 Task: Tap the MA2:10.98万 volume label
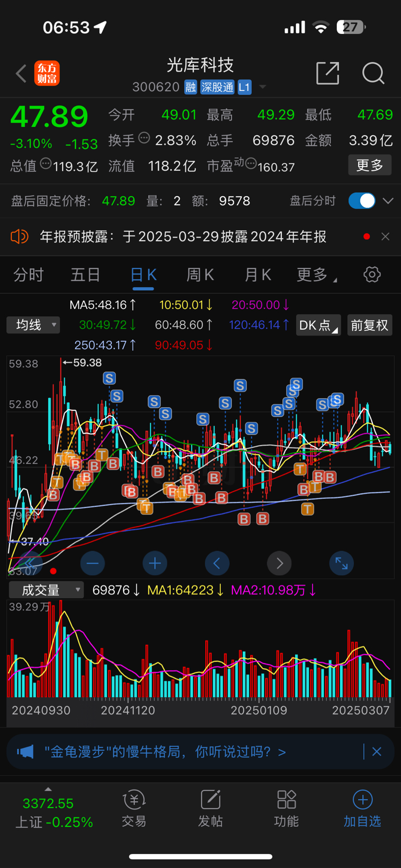274,590
